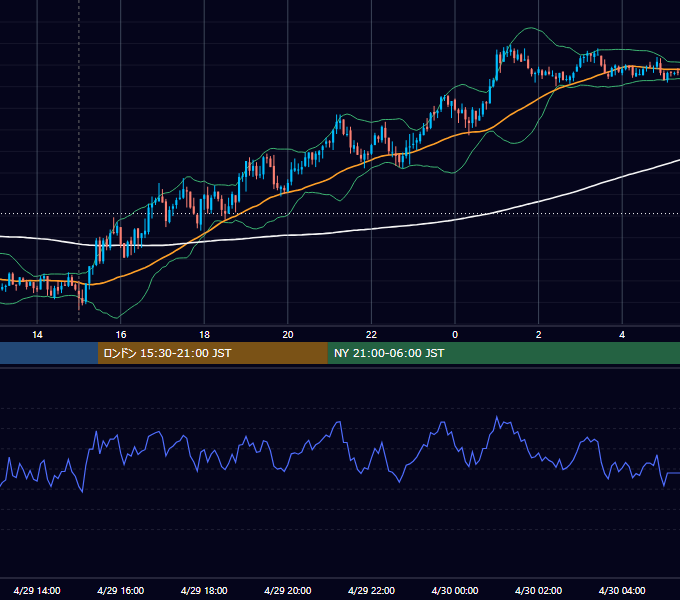
Task: Click the 20 hour label on price chart axis
Action: pos(288,335)
